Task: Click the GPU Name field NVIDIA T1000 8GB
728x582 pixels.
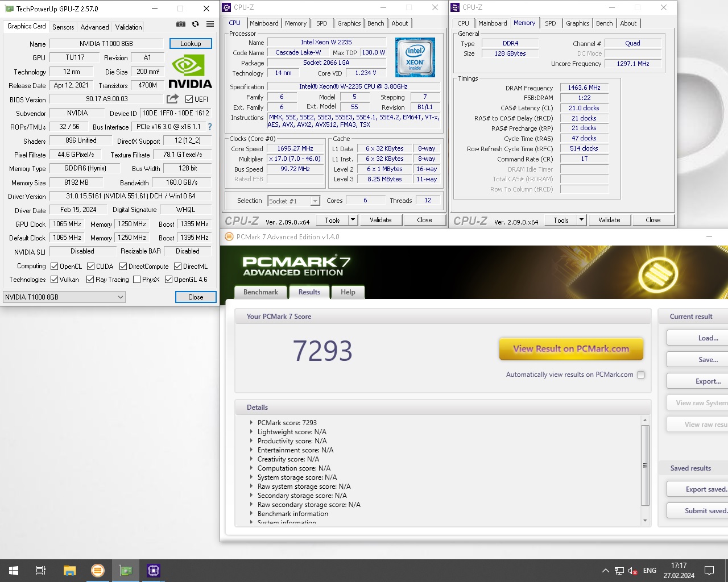Action: [106, 43]
